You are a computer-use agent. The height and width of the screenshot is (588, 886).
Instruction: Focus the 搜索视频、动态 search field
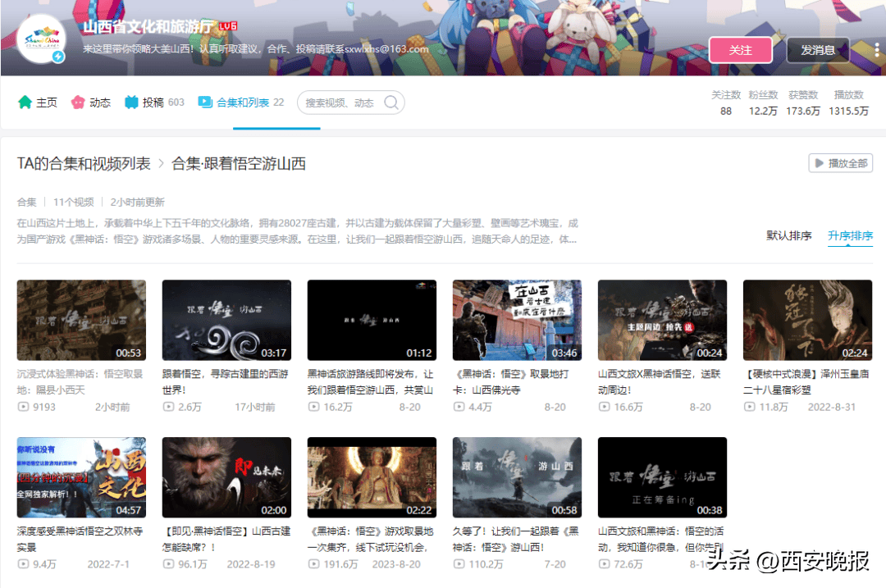(x=350, y=103)
